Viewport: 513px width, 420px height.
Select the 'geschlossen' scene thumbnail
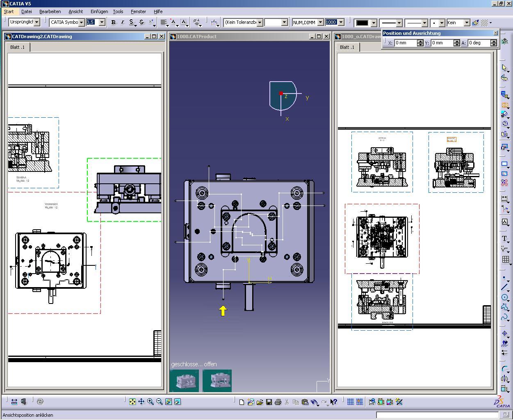184,381
